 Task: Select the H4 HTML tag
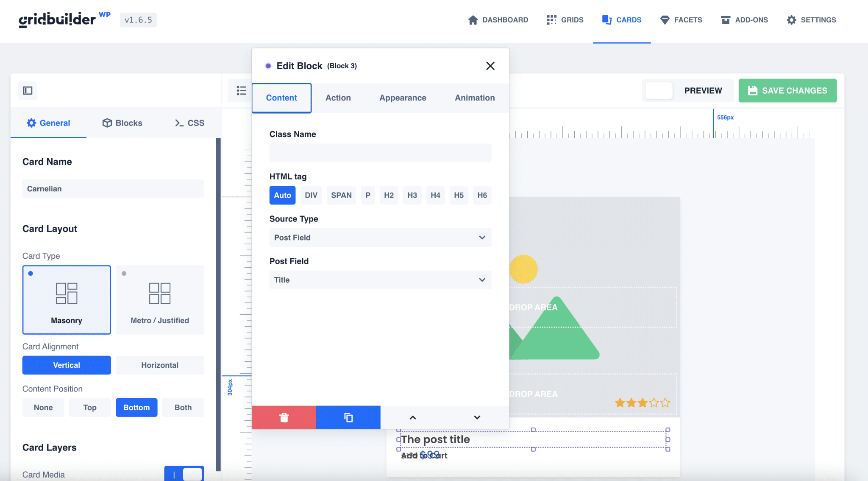435,195
